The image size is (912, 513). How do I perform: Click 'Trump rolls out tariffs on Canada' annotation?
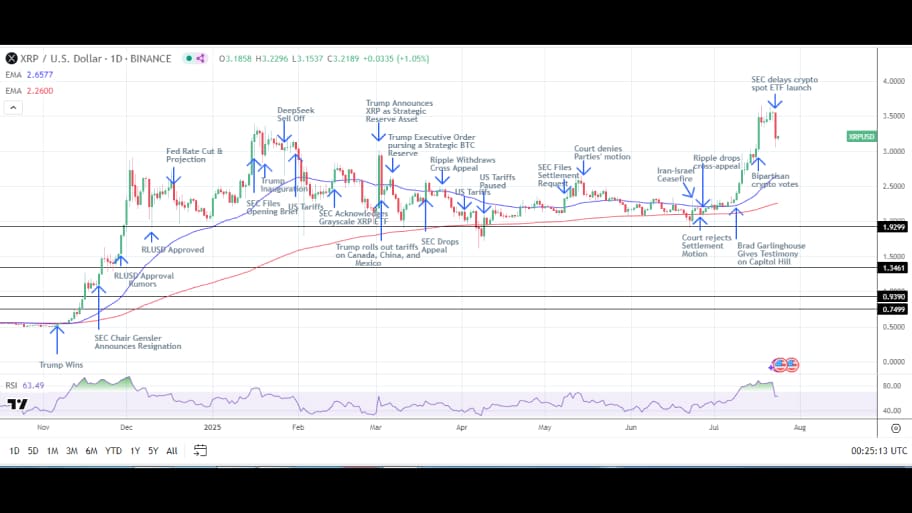377,255
